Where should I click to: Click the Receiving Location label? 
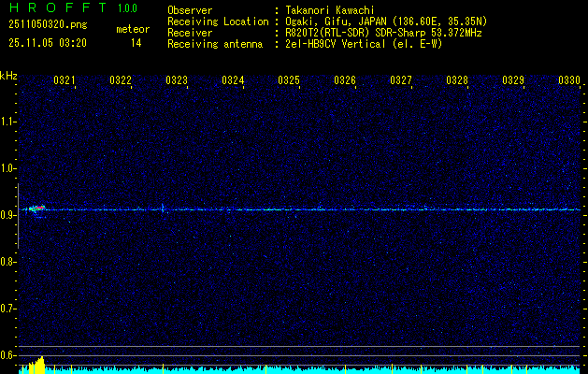click(218, 22)
